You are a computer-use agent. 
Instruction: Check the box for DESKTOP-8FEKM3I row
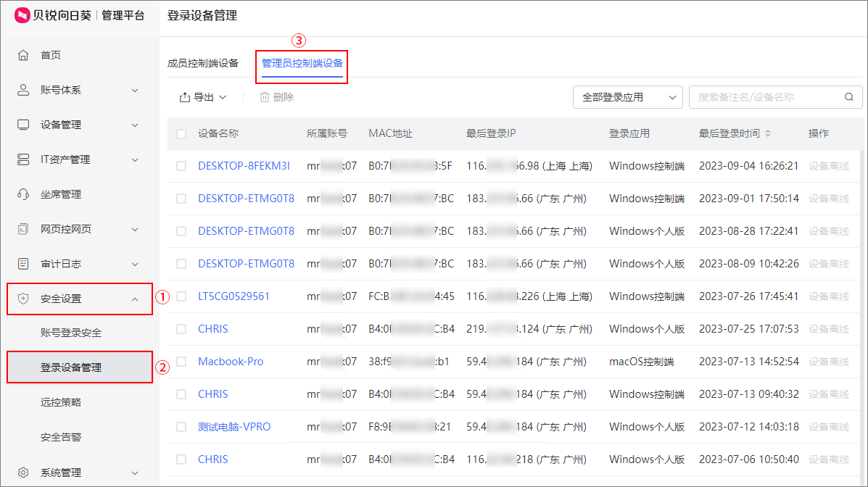pos(181,166)
